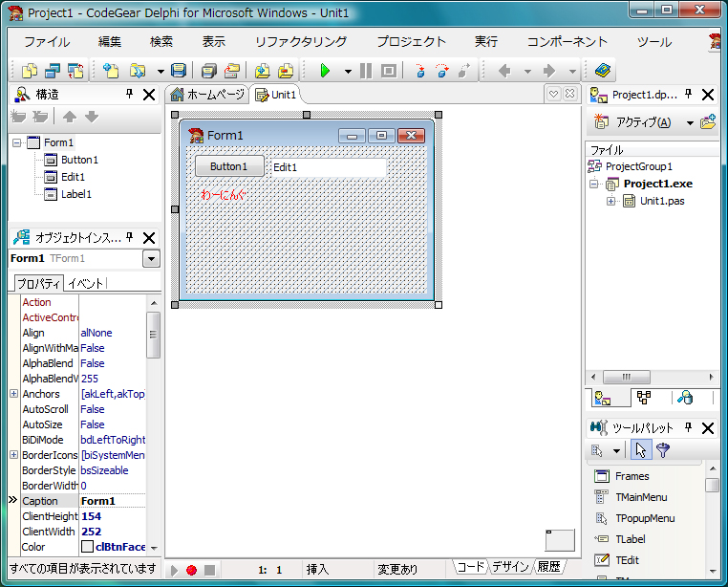Open the Data Explorer tab icon

pyautogui.click(x=685, y=398)
